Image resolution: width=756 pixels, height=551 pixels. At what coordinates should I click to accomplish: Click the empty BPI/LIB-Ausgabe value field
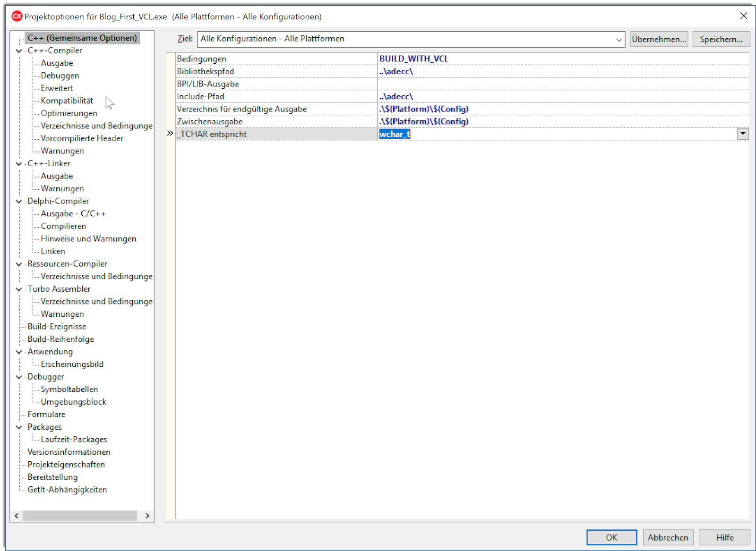pyautogui.click(x=563, y=84)
